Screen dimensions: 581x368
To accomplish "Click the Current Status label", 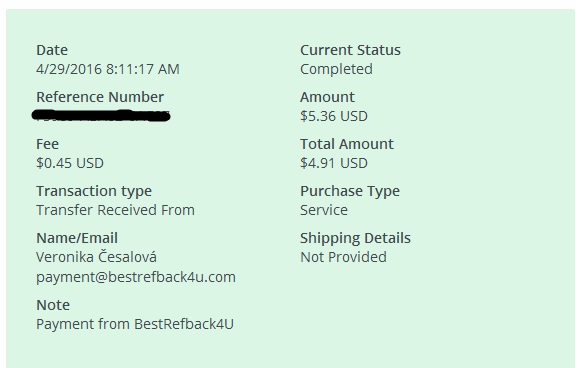I will click(x=350, y=50).
